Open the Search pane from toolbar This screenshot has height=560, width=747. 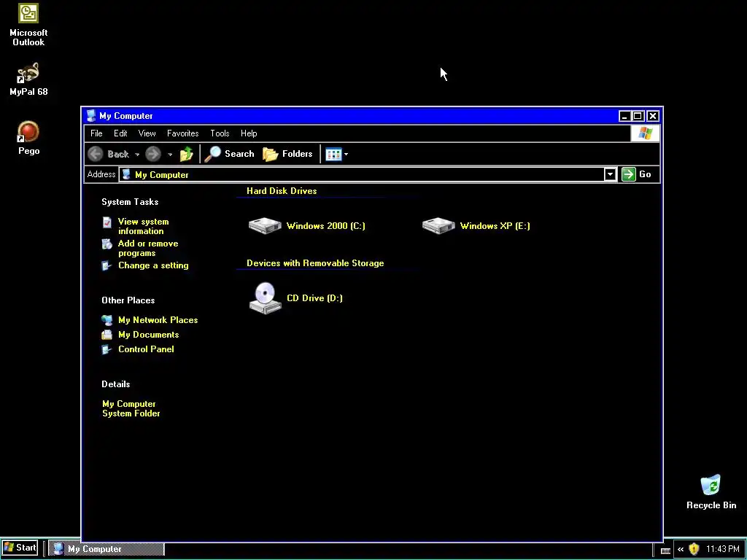(229, 154)
